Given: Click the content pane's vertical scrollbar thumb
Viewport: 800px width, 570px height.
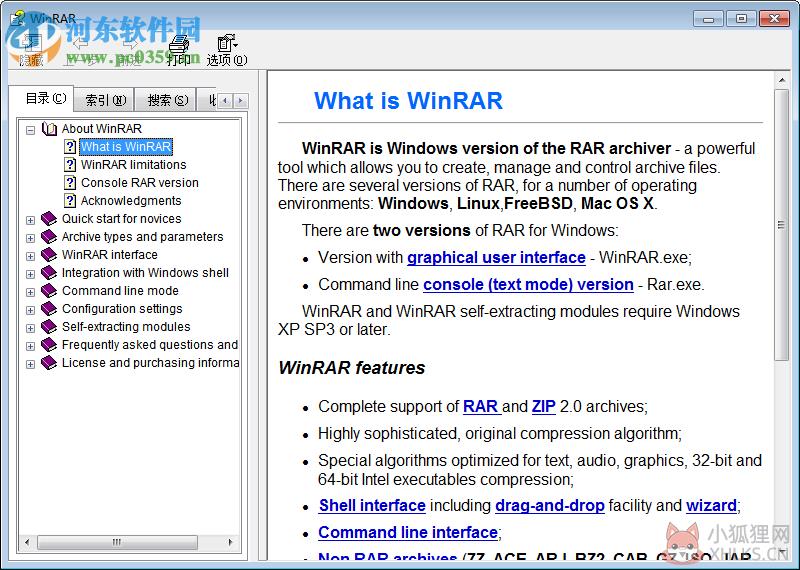Looking at the screenshot, I should tap(781, 225).
